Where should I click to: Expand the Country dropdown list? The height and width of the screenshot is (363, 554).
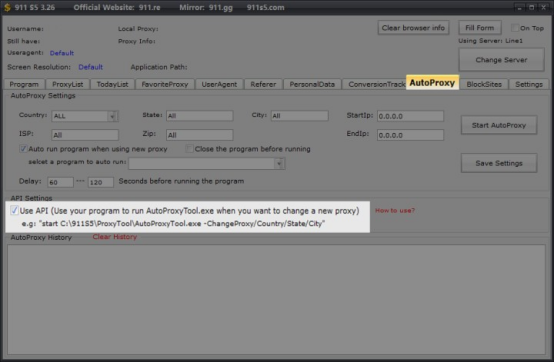pos(112,116)
